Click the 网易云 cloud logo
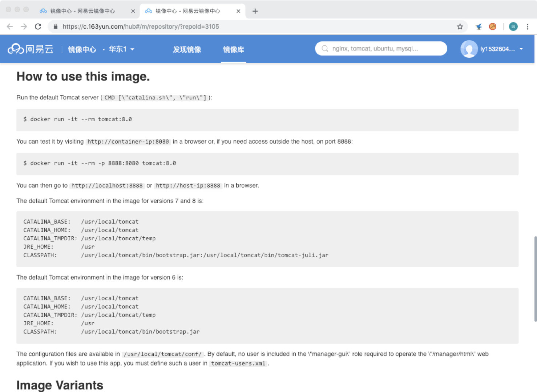 (31, 49)
